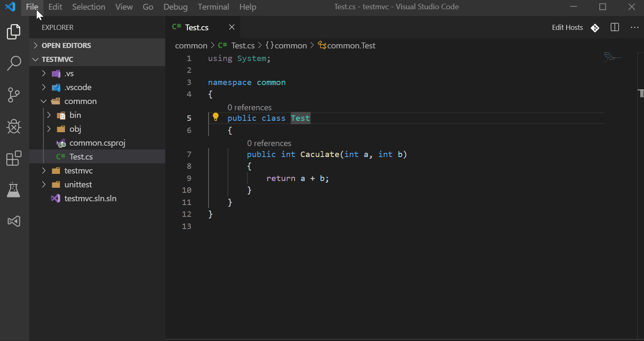Open the Debug view in activity bar
Image resolution: width=644 pixels, height=341 pixels.
(x=14, y=126)
